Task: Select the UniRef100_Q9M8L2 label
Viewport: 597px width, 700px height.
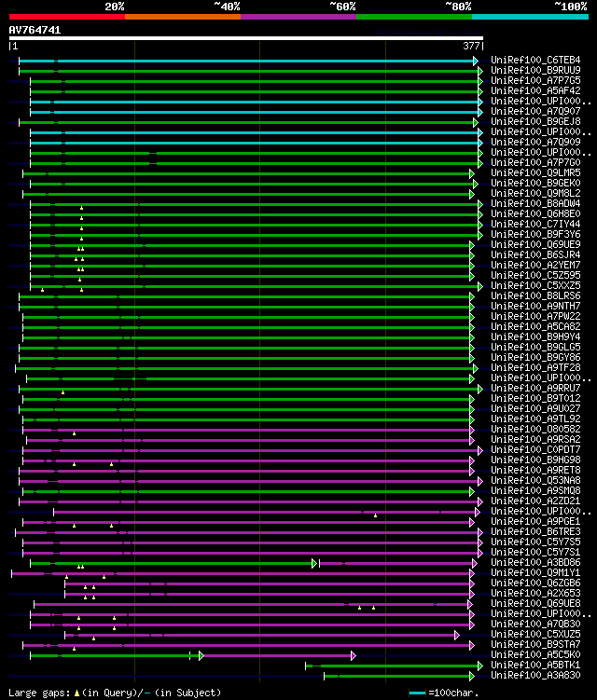Action: point(535,193)
